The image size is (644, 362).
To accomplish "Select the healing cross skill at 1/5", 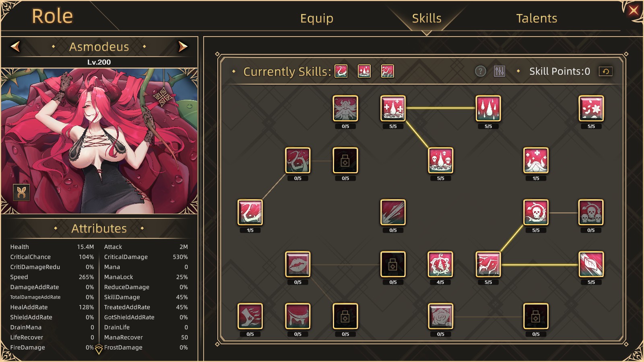I will (536, 160).
